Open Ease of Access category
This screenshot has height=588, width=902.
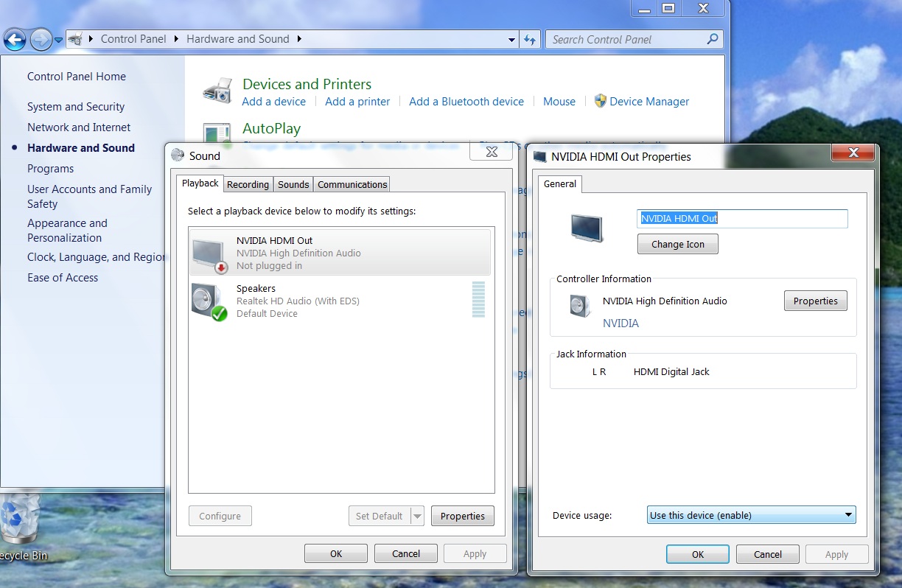[x=63, y=278]
